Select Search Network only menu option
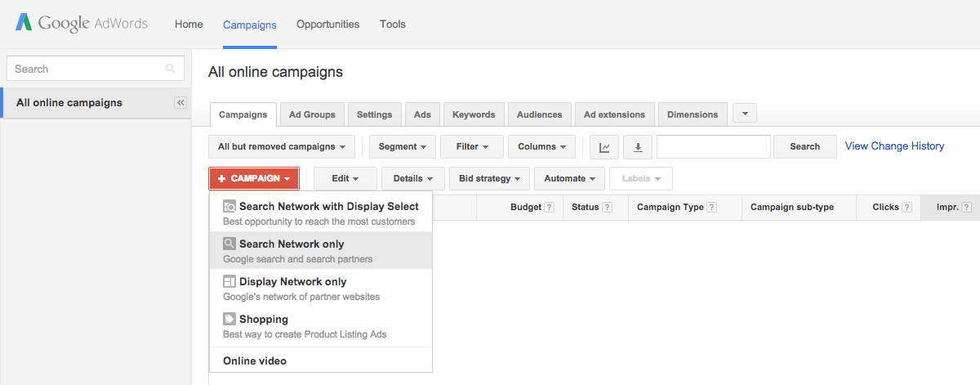Image resolution: width=980 pixels, height=385 pixels. 321,251
